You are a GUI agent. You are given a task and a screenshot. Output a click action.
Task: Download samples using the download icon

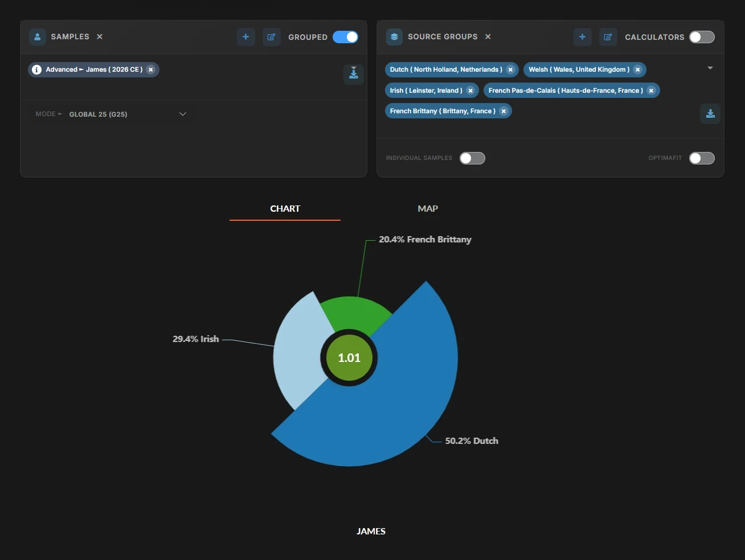click(x=353, y=74)
